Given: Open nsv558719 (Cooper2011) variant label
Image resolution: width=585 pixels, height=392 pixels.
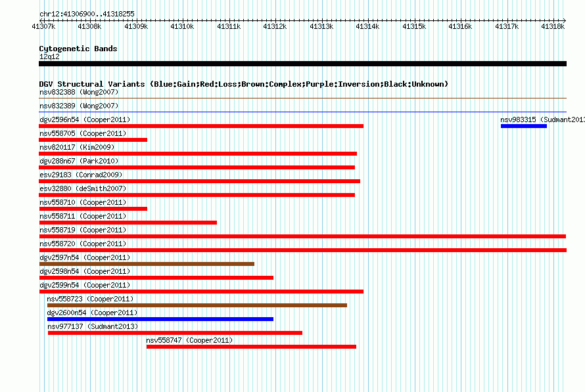Looking at the screenshot, I should click(83, 230).
